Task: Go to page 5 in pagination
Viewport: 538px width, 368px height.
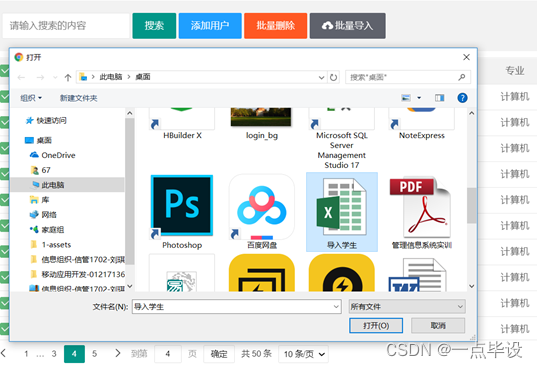Action: [95, 354]
